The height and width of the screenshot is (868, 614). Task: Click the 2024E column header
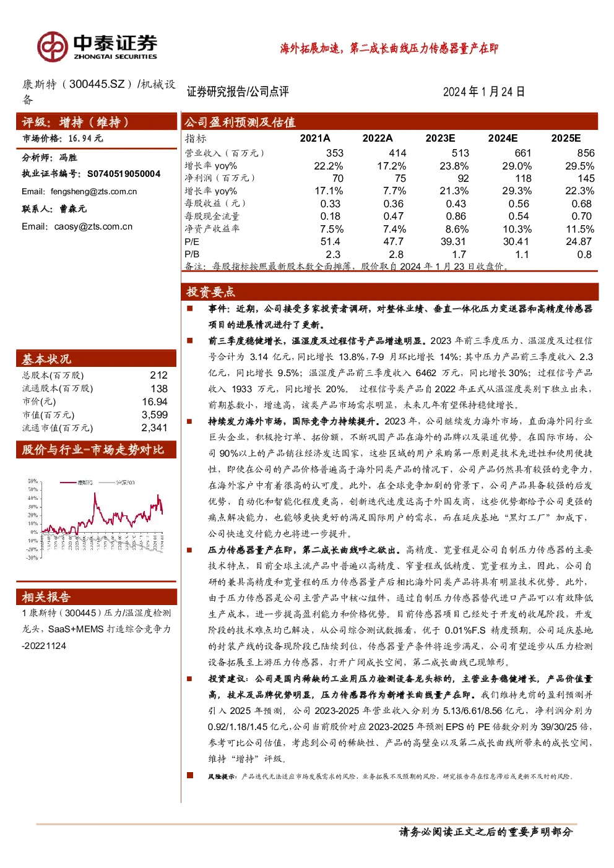[503, 138]
